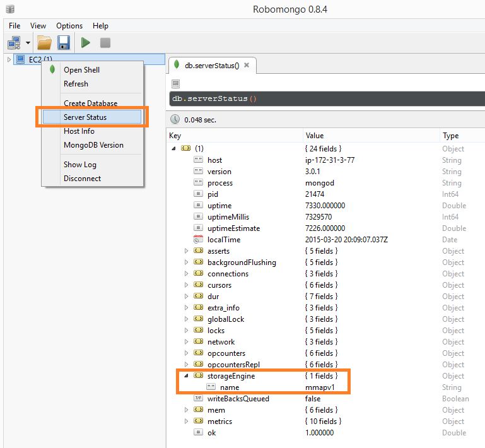Expand the cursors node
Screen dimensions: 485x448
(186, 285)
